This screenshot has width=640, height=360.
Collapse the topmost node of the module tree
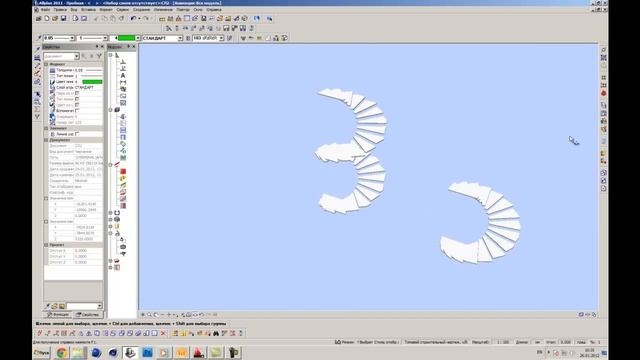click(x=111, y=55)
